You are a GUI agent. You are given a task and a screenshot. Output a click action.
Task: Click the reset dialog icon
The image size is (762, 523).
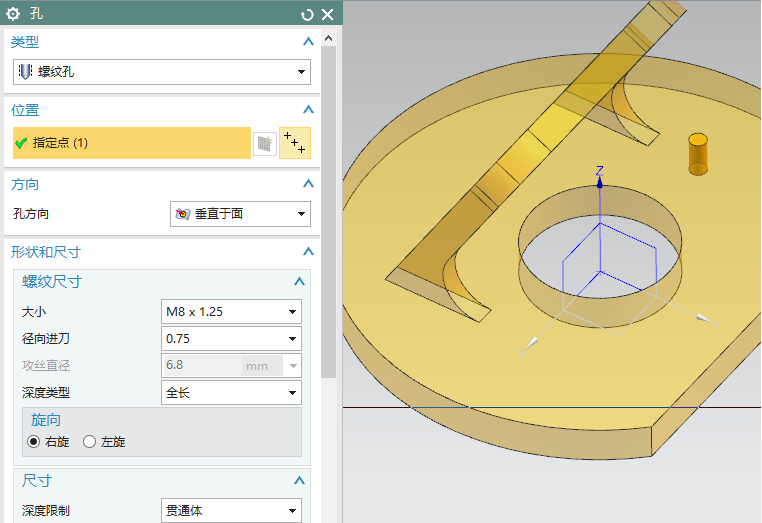point(307,15)
